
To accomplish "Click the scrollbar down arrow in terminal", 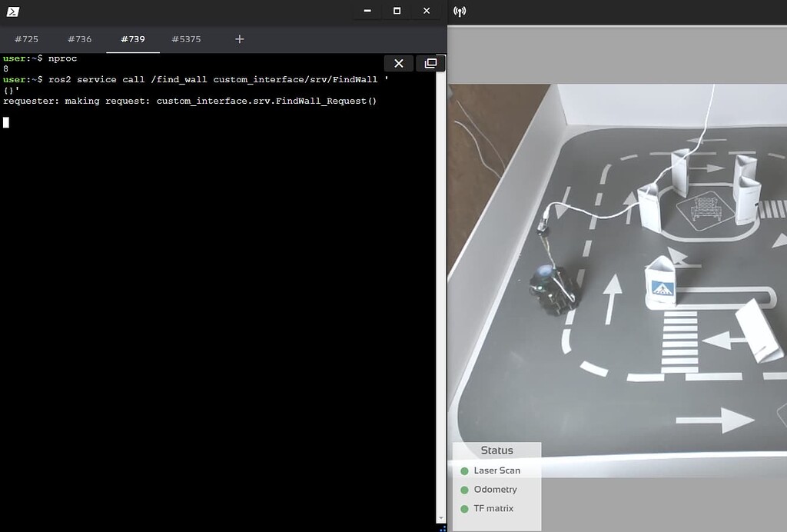I will coord(441,518).
